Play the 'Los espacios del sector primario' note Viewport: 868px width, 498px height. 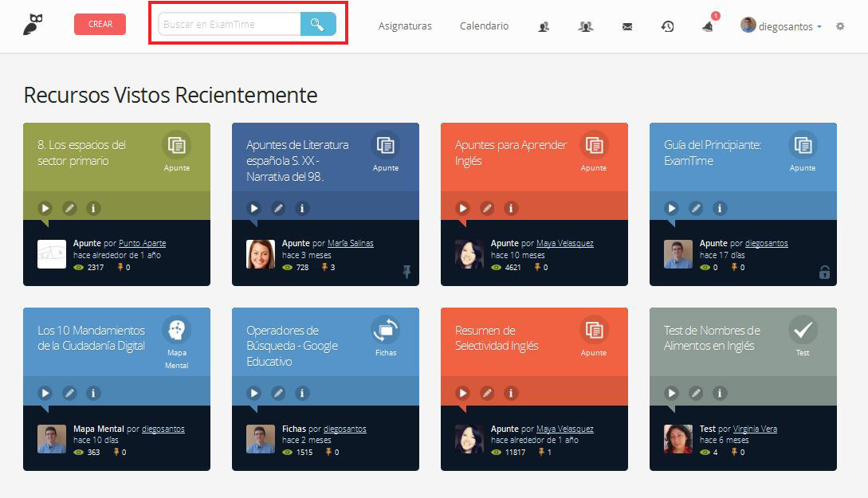pos(45,208)
